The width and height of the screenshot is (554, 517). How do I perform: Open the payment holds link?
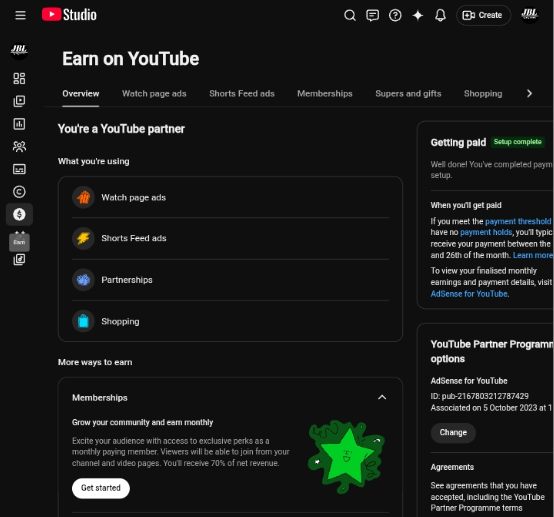point(486,233)
